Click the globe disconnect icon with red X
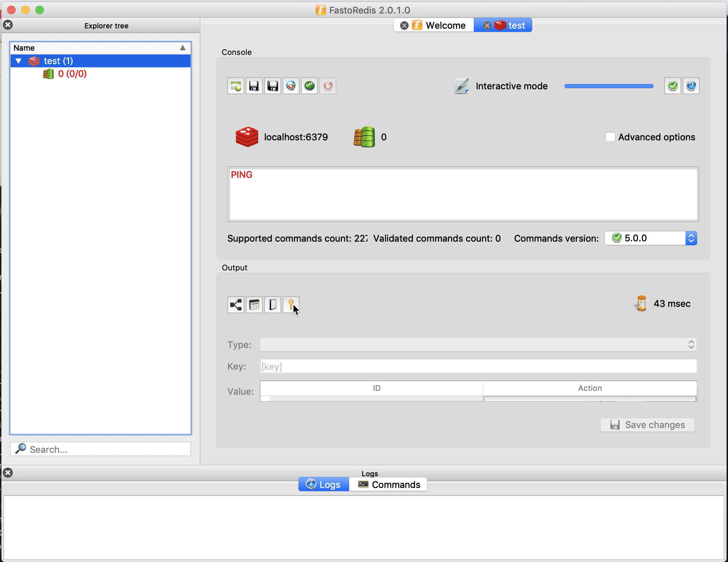 tap(291, 86)
